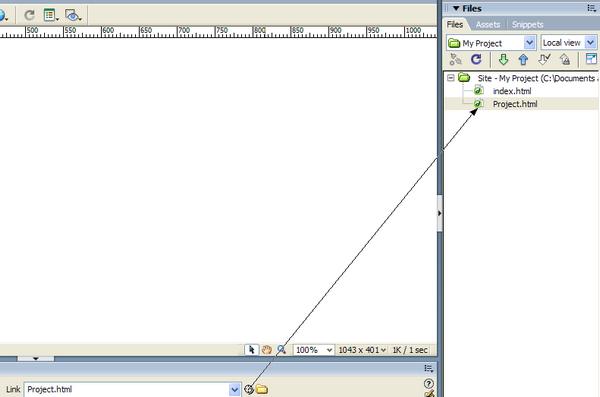This screenshot has height=397, width=600.
Task: Expand the Files panel to full view
Action: click(x=591, y=59)
